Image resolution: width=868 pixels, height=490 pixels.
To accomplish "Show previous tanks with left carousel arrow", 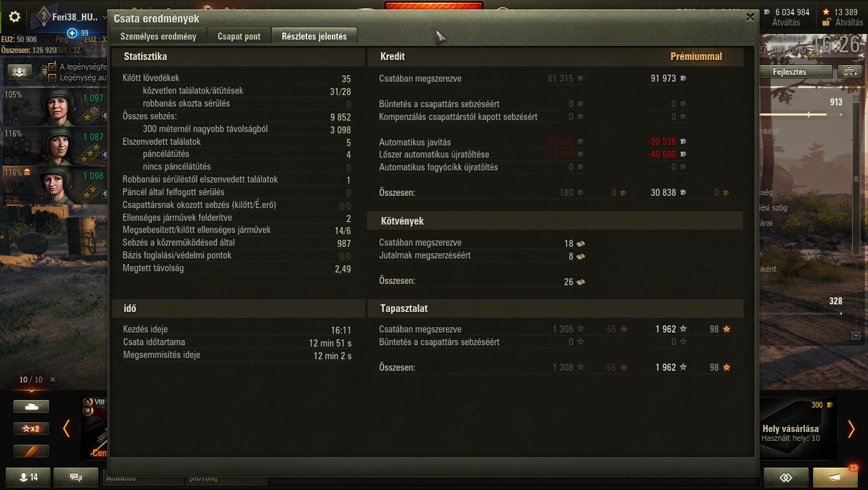I will (x=66, y=429).
